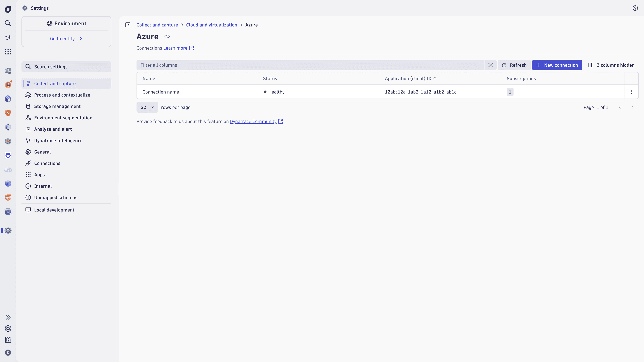The height and width of the screenshot is (362, 644).
Task: Go to the previous page arrow
Action: tap(620, 107)
